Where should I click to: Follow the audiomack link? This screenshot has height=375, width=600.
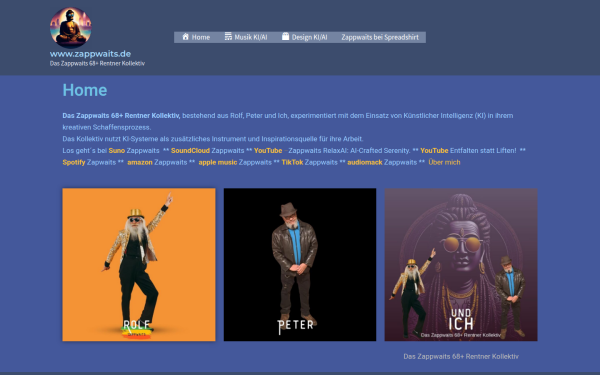pos(365,163)
